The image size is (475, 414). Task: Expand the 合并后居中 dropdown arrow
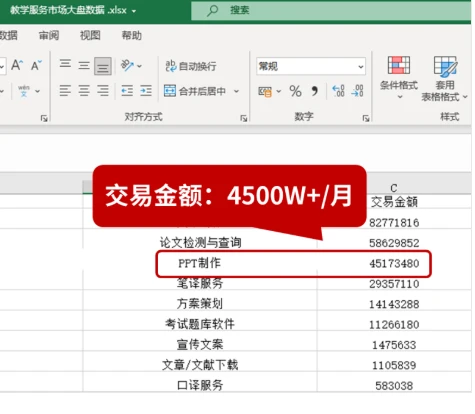pyautogui.click(x=236, y=91)
